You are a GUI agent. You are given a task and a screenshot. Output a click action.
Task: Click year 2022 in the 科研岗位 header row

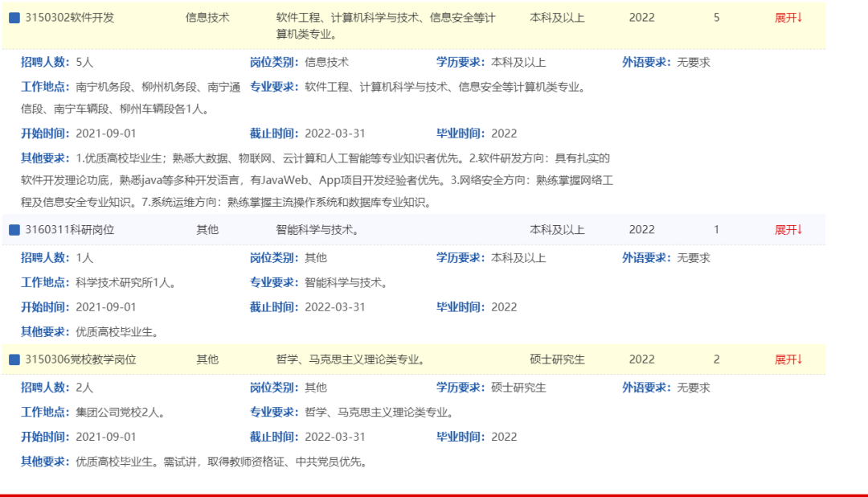pyautogui.click(x=641, y=230)
